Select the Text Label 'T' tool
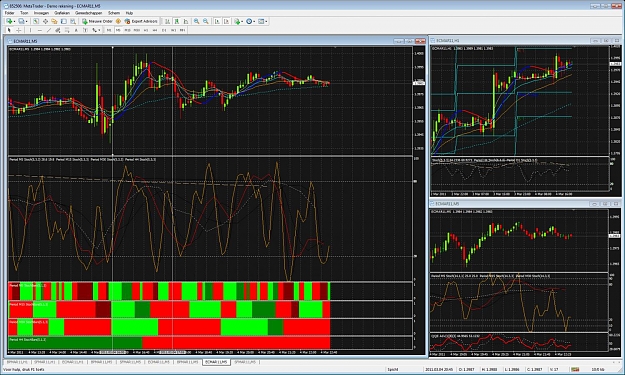Image resolution: width=625 pixels, height=375 pixels. click(85, 30)
